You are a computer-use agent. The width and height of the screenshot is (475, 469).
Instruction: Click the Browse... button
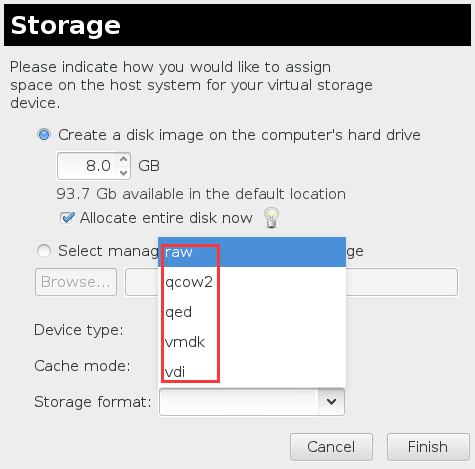click(76, 282)
